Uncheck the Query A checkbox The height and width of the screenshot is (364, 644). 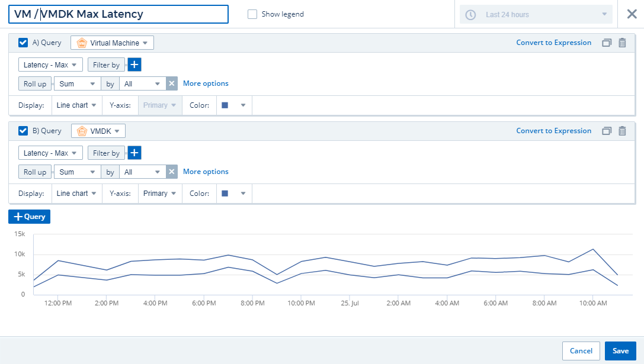coord(23,43)
